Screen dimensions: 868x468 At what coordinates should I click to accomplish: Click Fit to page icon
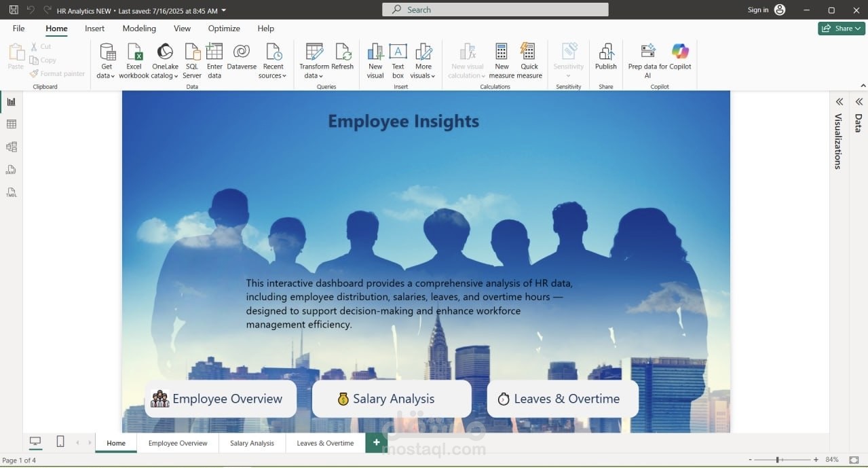[854, 460]
